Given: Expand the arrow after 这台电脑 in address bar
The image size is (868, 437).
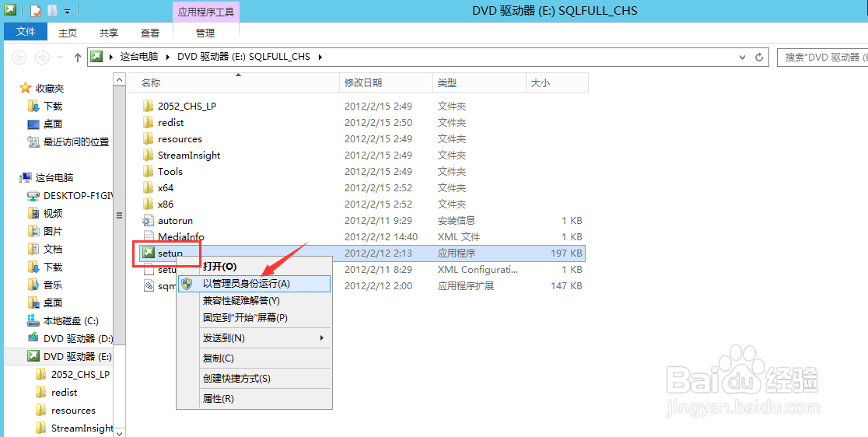Looking at the screenshot, I should [167, 57].
